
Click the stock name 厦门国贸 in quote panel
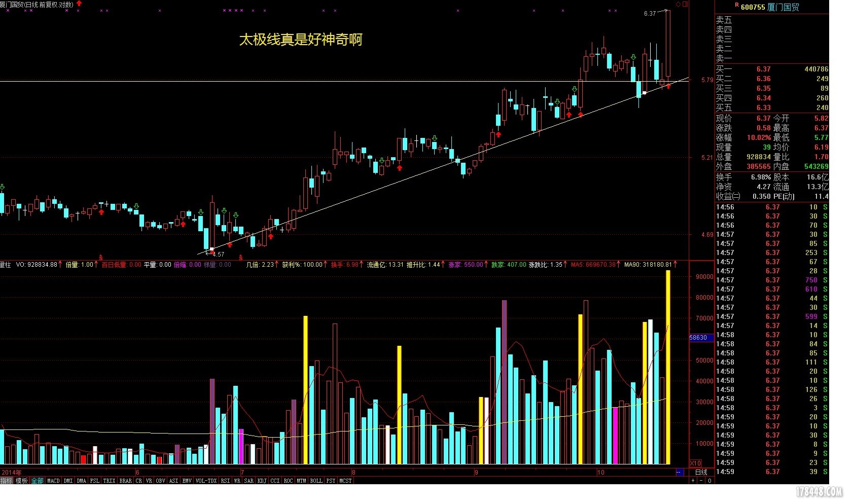783,7
